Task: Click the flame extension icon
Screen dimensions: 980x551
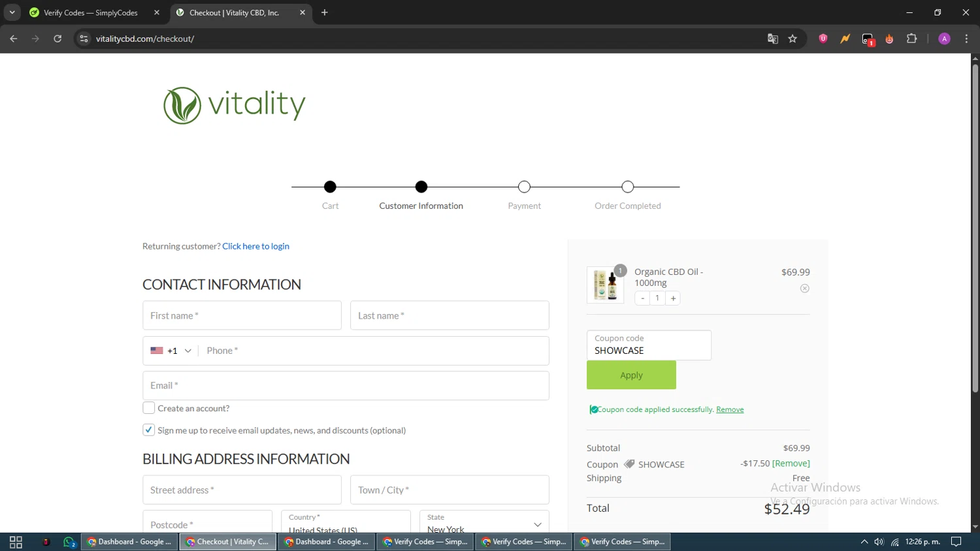Action: point(889,39)
